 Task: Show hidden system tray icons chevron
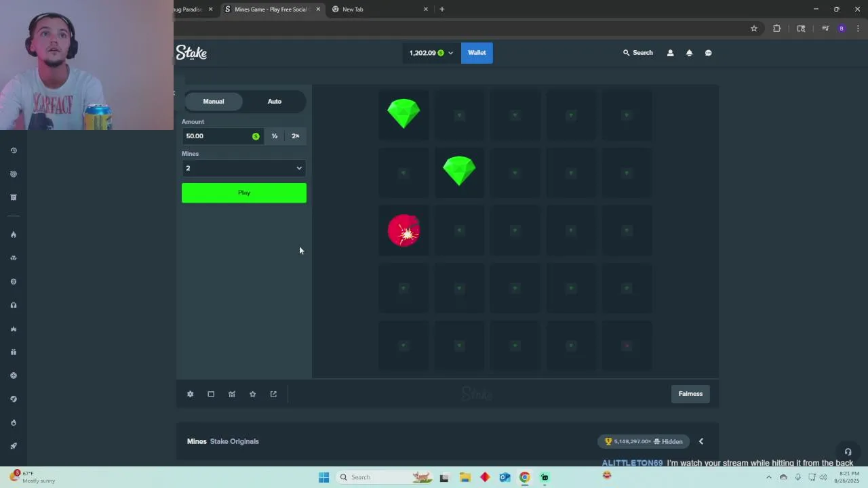pyautogui.click(x=768, y=477)
